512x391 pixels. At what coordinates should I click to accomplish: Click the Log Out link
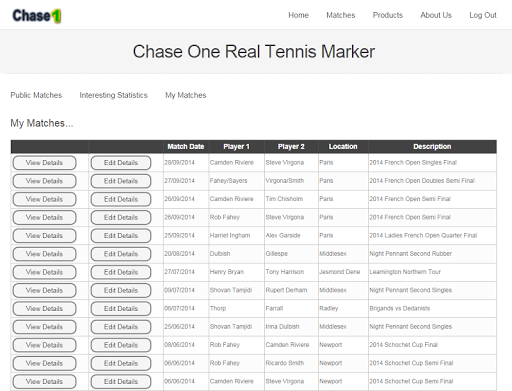pos(483,15)
